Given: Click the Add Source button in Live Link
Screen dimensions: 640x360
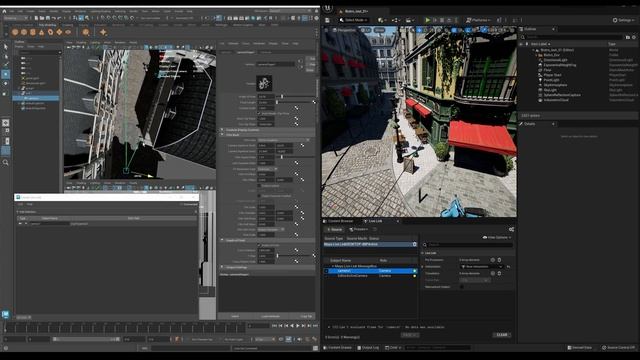Looking at the screenshot, I should 335,229.
